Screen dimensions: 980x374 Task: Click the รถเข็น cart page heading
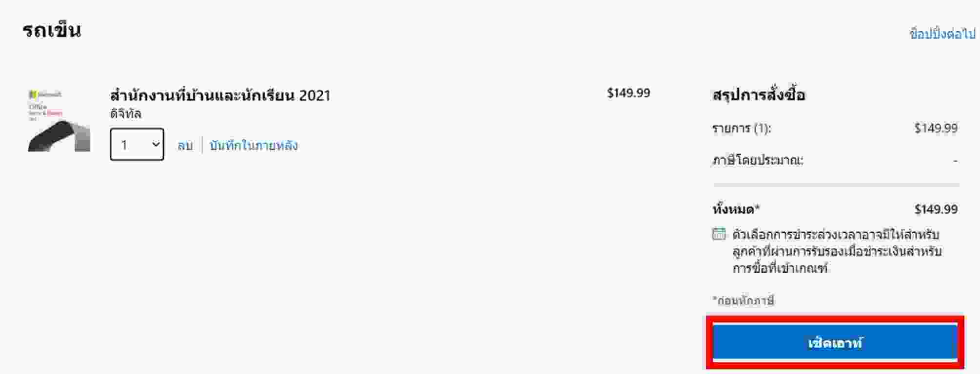point(52,31)
